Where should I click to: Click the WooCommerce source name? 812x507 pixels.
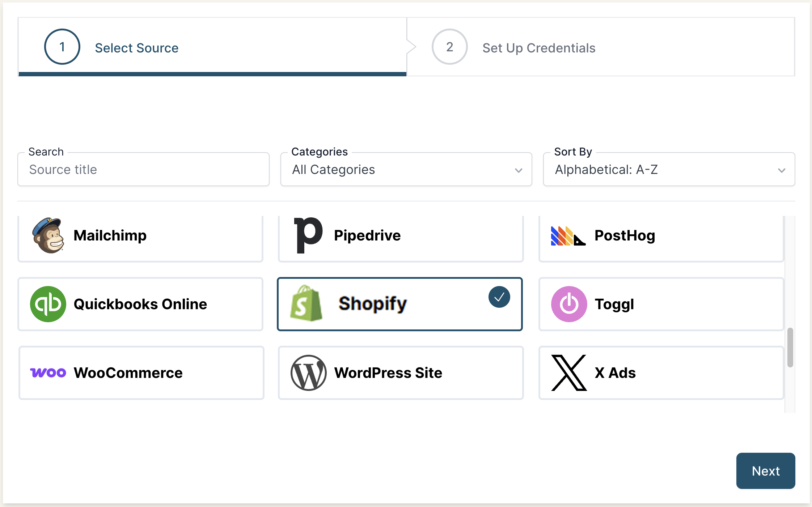[x=128, y=373]
